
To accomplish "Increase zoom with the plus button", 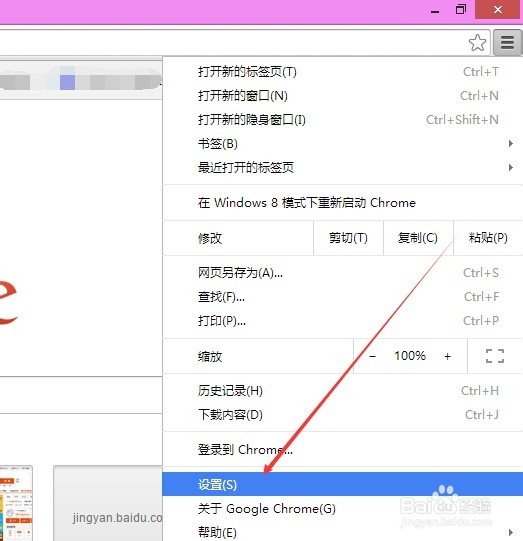I will pos(447,356).
